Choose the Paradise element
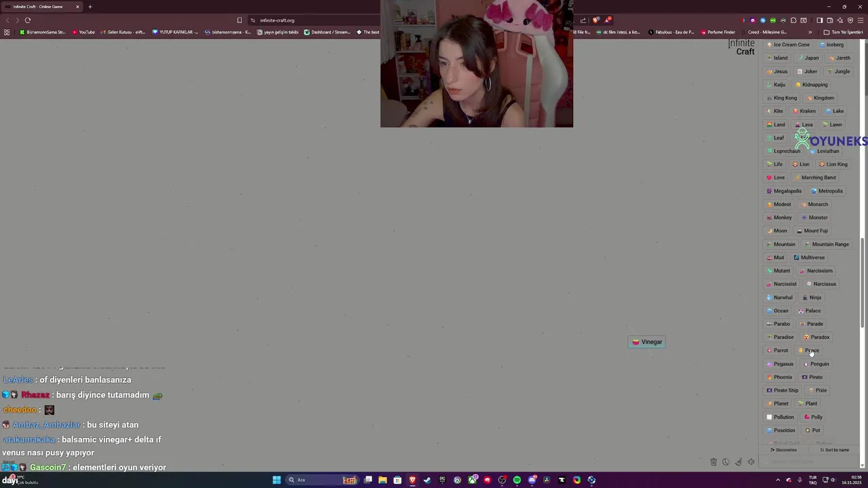The width and height of the screenshot is (868, 488). tap(780, 338)
